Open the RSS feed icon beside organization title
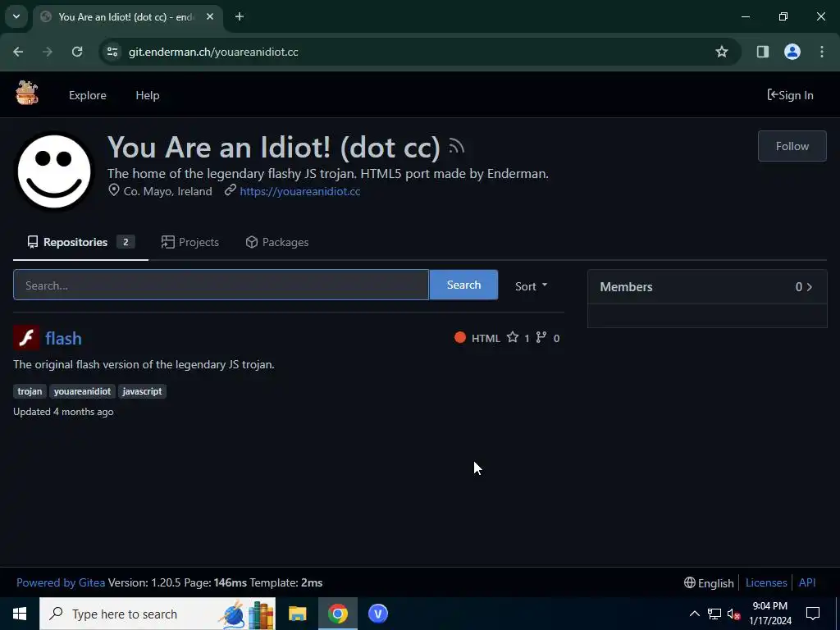Viewport: 840px width, 630px height. tap(456, 146)
